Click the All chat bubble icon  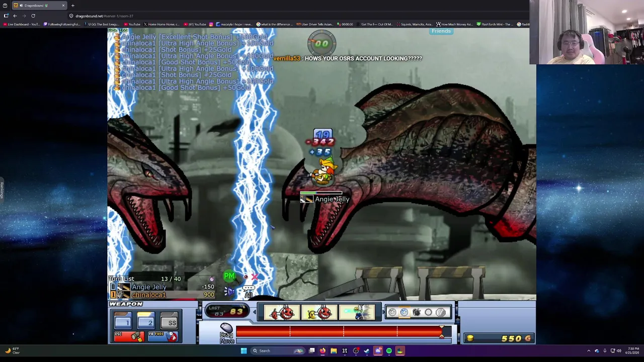[x=249, y=292]
